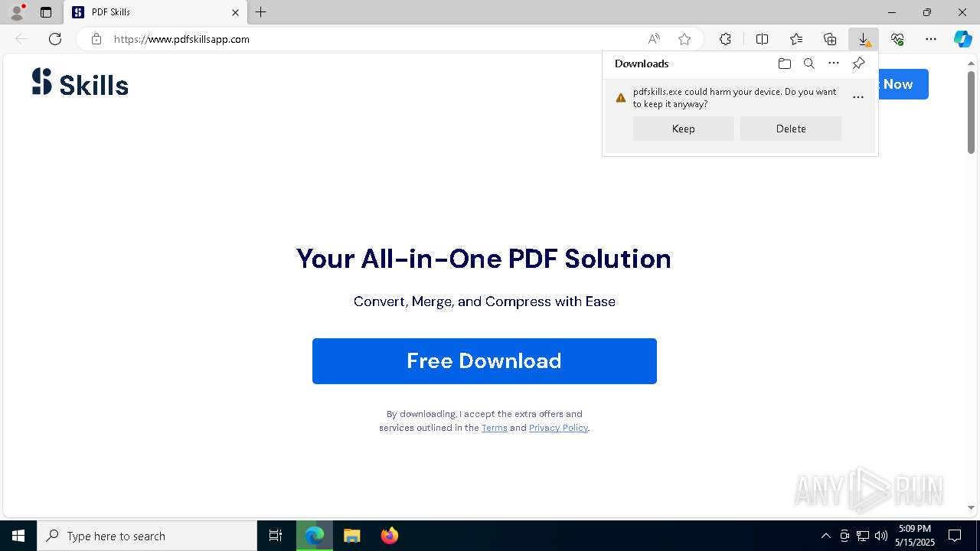Search downloads with magnifier icon
This screenshot has width=980, height=551.
tap(808, 64)
